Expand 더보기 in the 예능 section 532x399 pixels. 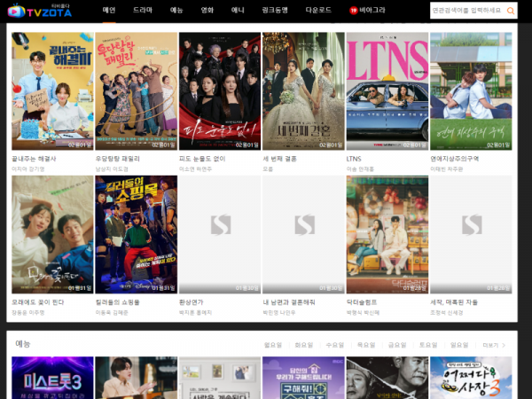coord(494,345)
